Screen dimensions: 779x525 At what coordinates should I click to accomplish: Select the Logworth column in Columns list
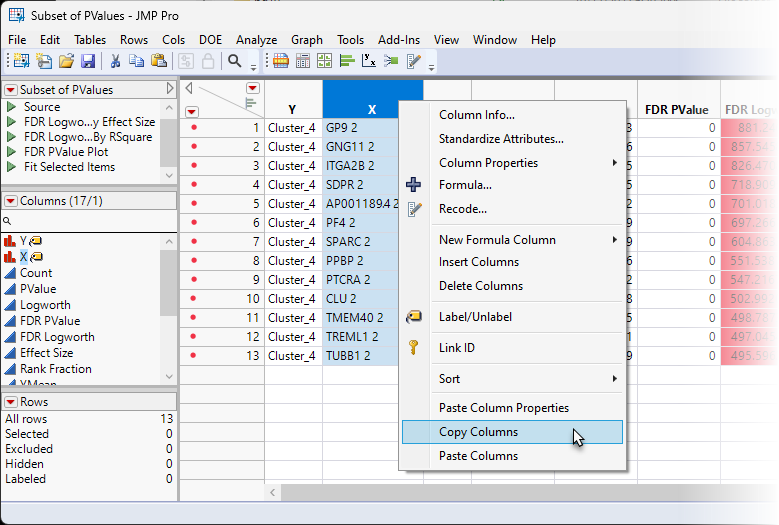point(45,305)
